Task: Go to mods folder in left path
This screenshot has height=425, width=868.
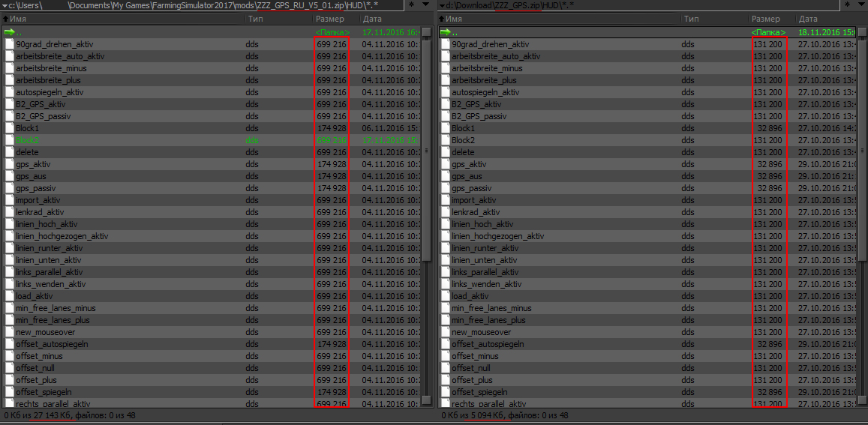Action: [244, 5]
